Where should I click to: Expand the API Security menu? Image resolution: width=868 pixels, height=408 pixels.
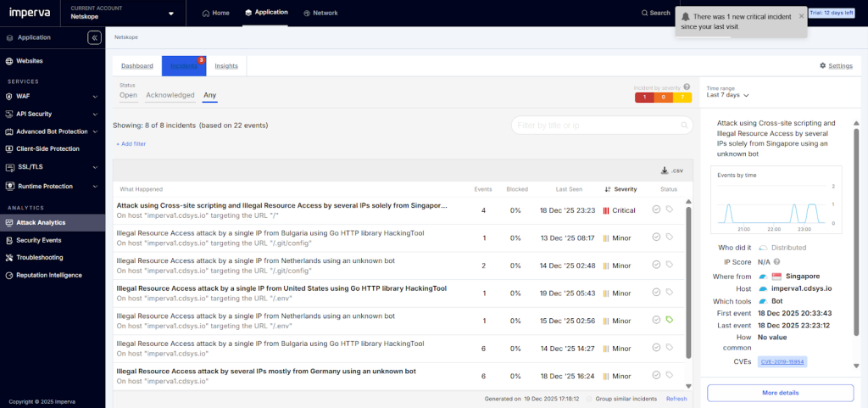[95, 115]
